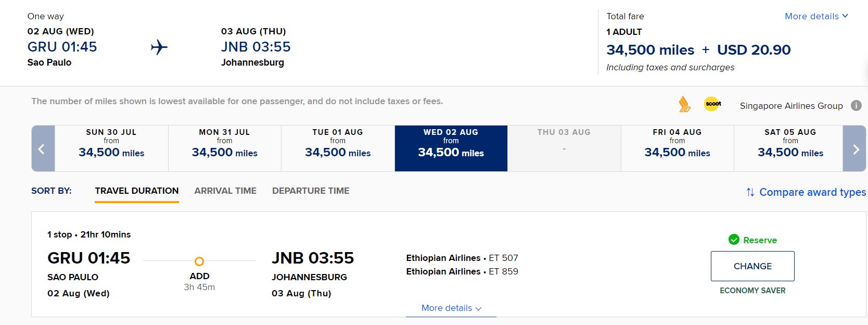Screen dimensions: 868x325
Task: Select the TUE 01 AUG date
Action: click(338, 148)
